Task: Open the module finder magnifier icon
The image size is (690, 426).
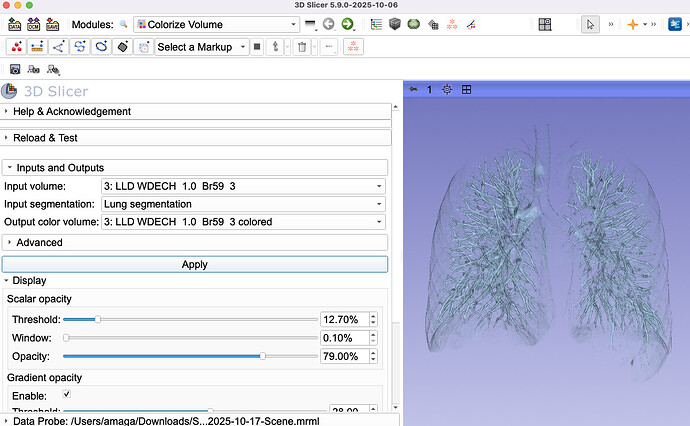Action: pos(124,24)
